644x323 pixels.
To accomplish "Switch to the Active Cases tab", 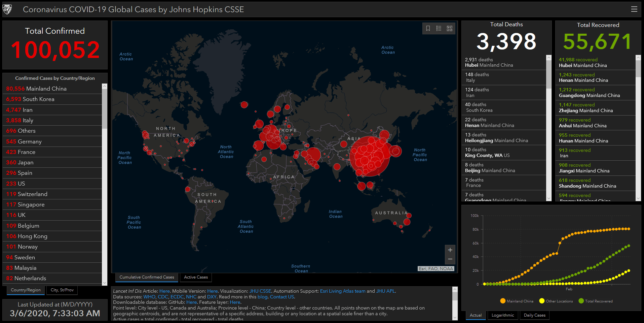I will [196, 277].
